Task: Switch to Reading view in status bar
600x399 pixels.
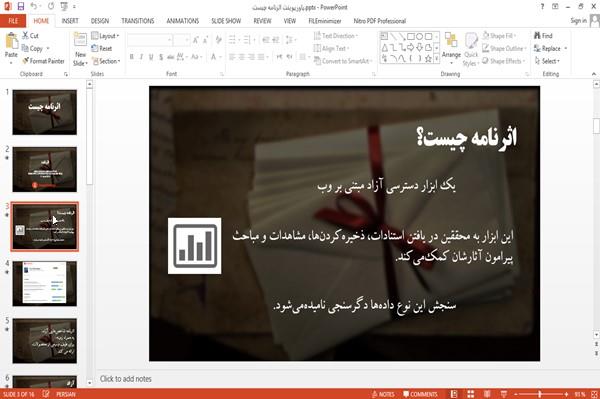Action: click(487, 394)
